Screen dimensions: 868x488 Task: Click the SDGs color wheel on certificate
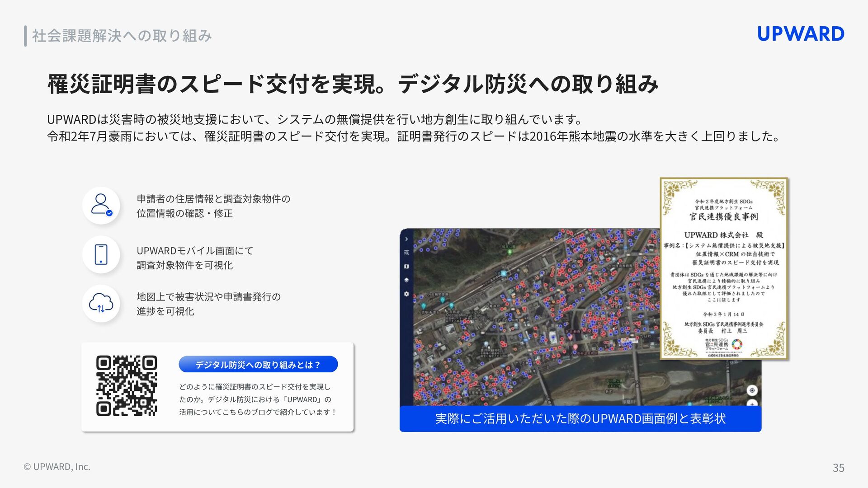pyautogui.click(x=737, y=345)
